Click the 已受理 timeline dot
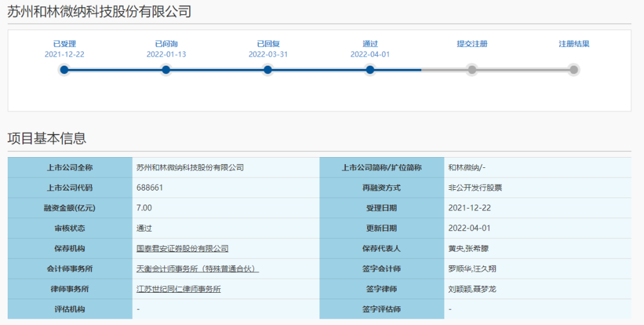This screenshot has height=325, width=644. point(64,70)
